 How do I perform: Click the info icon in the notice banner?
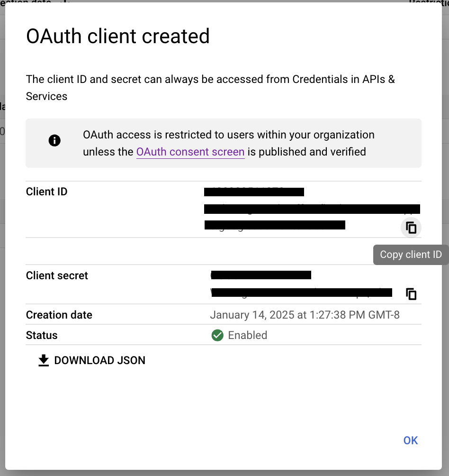click(54, 140)
